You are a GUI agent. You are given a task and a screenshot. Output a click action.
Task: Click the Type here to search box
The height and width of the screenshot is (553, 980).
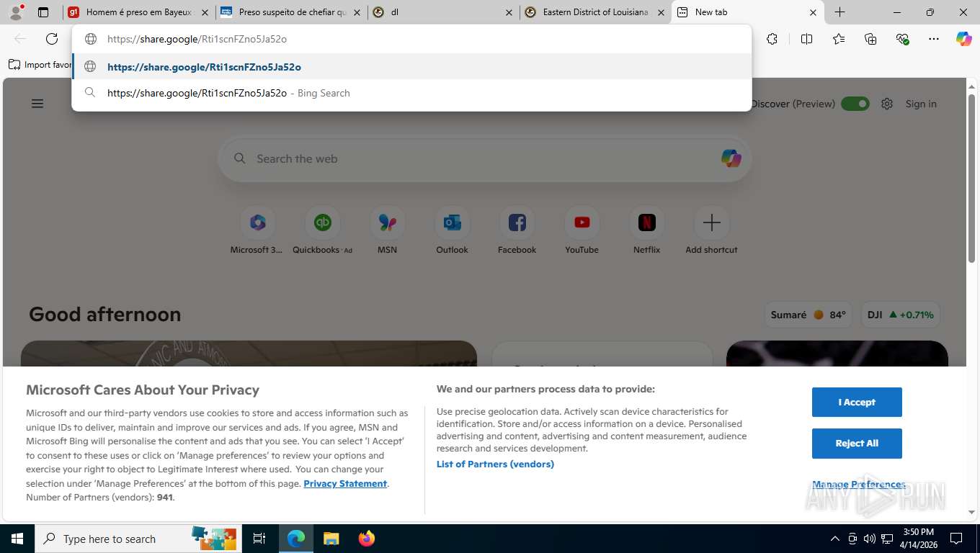click(137, 539)
